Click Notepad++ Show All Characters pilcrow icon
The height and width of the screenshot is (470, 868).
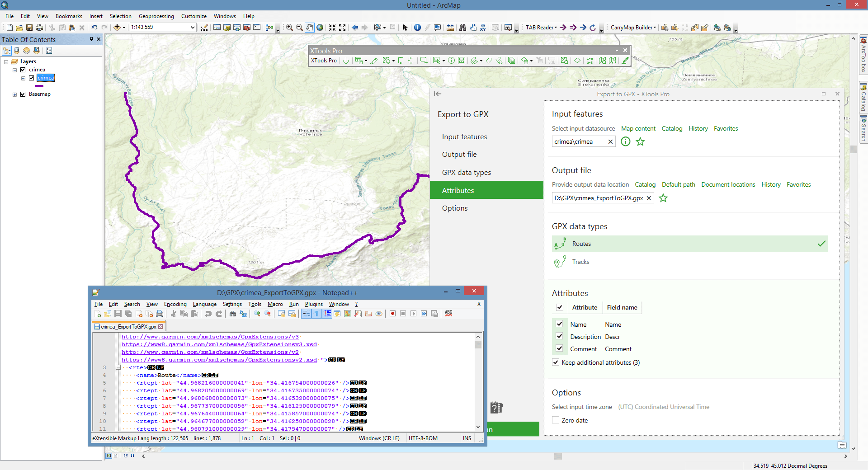tap(316, 314)
